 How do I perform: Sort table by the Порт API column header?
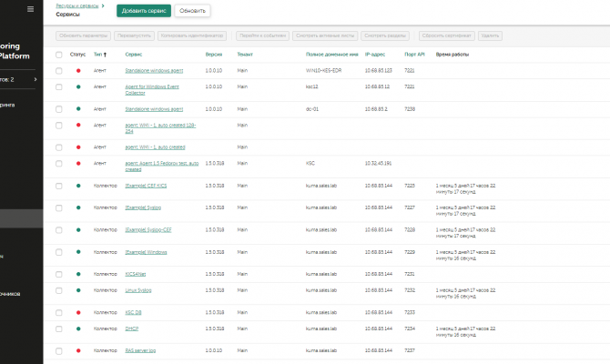point(414,55)
